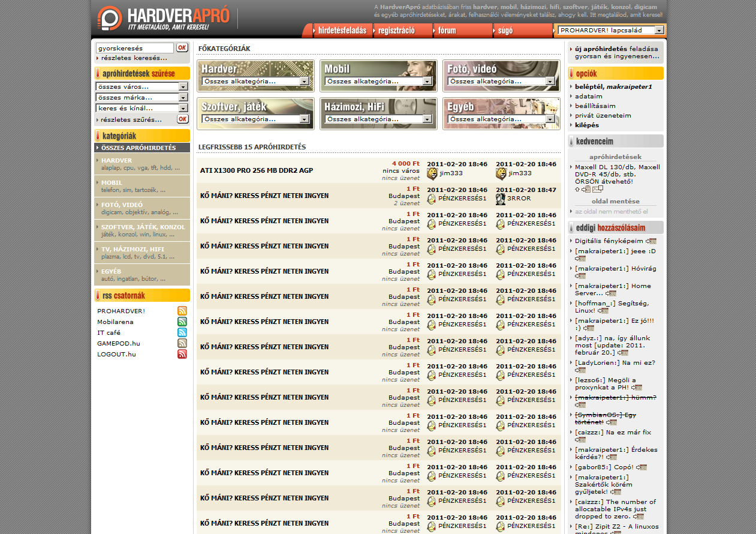Screen dimensions: 756x534
Task: Open the súgó tab
Action: tap(523, 31)
